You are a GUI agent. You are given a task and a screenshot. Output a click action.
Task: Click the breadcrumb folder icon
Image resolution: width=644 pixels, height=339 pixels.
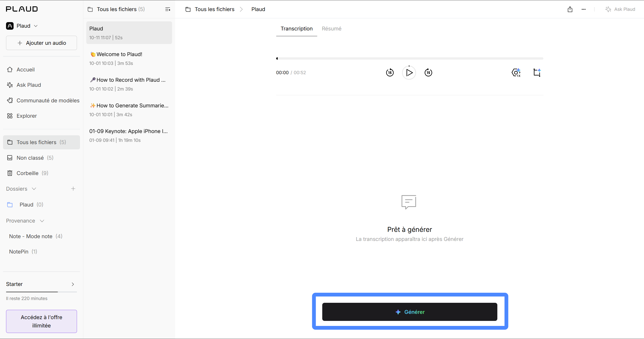(188, 9)
